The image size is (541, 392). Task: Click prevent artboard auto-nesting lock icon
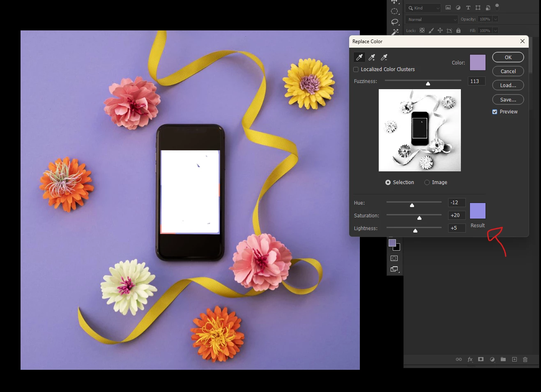[449, 30]
